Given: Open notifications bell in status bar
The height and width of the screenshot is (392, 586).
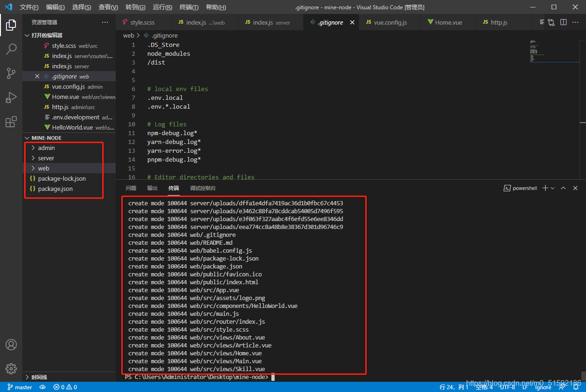Looking at the screenshot, I should click(575, 387).
